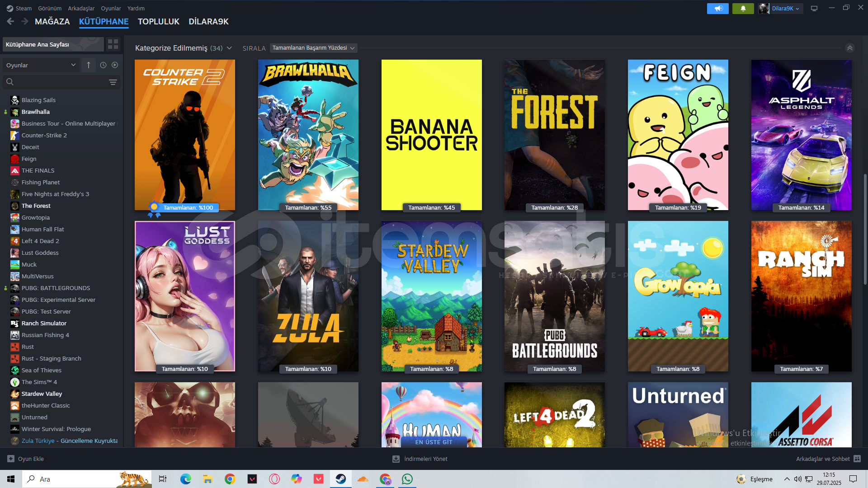Image resolution: width=868 pixels, height=488 pixels.
Task: Click the library vertical scrollbar
Action: pyautogui.click(x=865, y=230)
